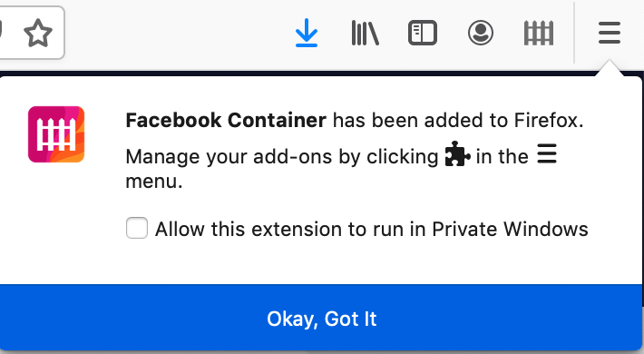Click the puzzle piece add-ons icon
644x354 pixels.
point(457,154)
